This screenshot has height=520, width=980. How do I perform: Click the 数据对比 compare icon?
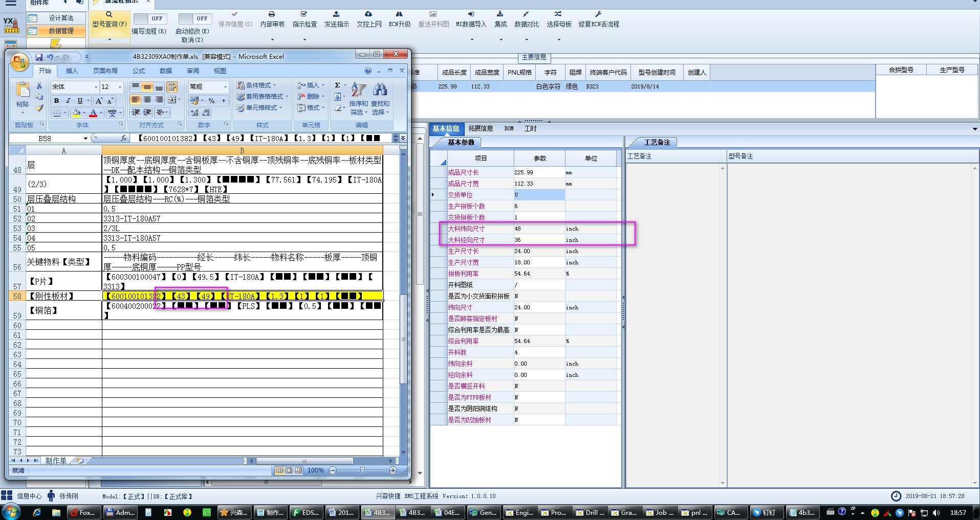[526, 14]
